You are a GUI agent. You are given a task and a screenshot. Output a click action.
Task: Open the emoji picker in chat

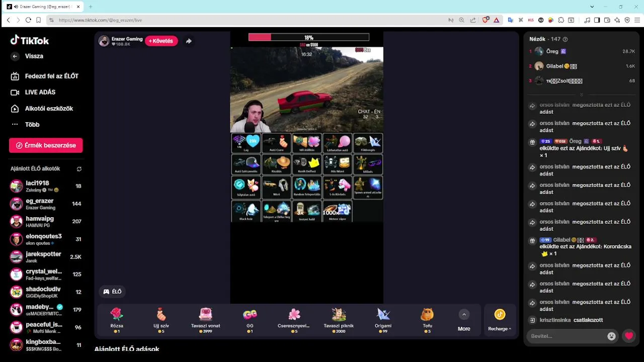pos(611,336)
